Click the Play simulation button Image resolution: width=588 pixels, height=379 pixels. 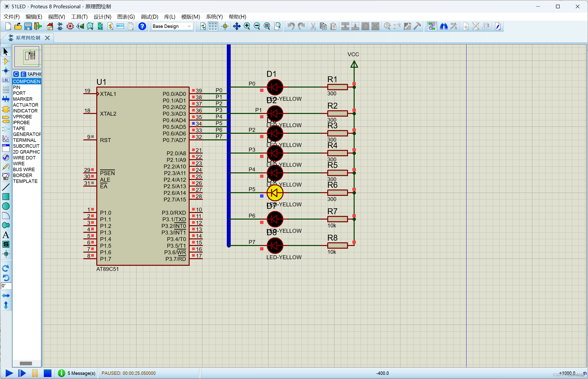9,373
